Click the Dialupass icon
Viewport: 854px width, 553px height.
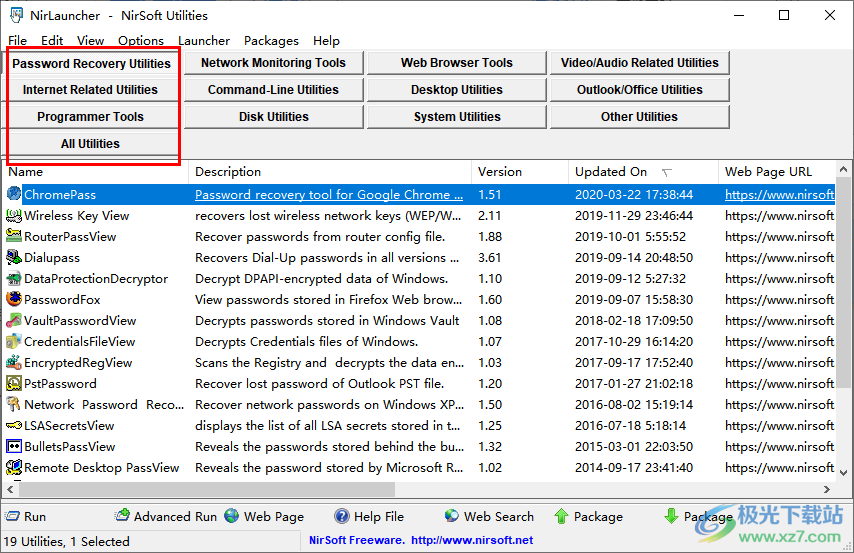(x=14, y=257)
